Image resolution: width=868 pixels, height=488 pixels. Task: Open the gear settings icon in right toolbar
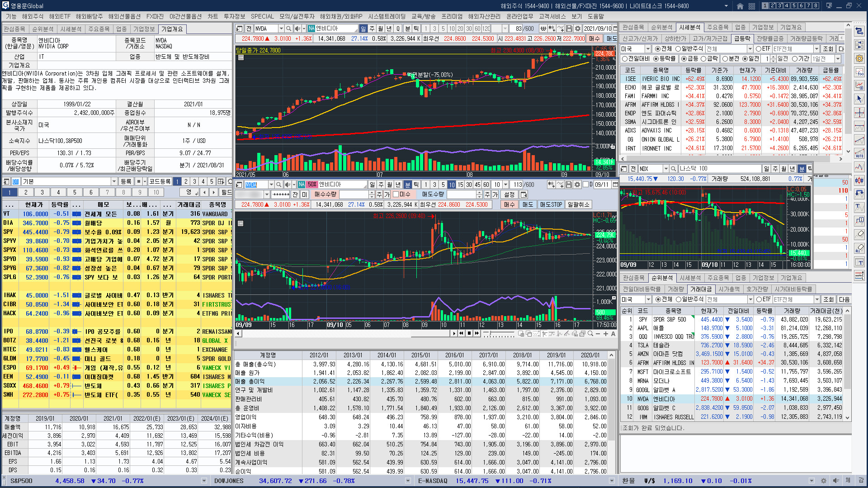859,58
